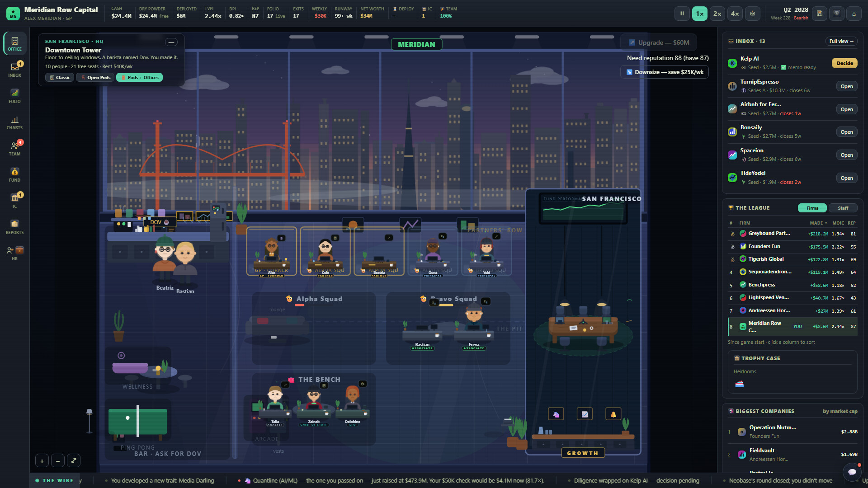Click the MERIDIAN sign

[x=416, y=44]
